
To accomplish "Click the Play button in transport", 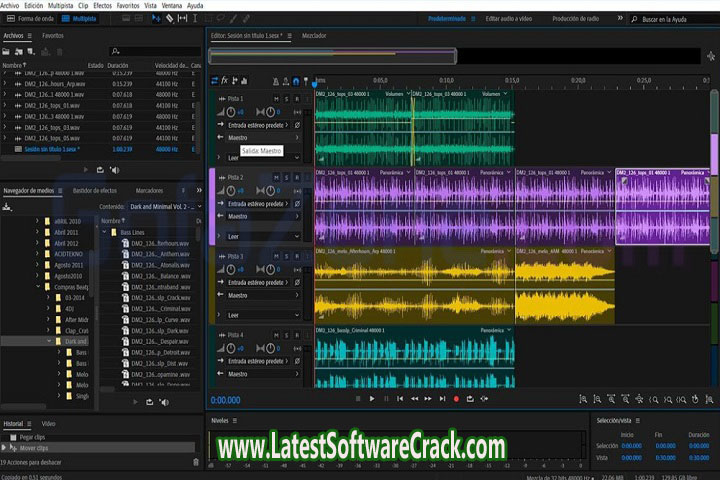I will click(x=372, y=399).
